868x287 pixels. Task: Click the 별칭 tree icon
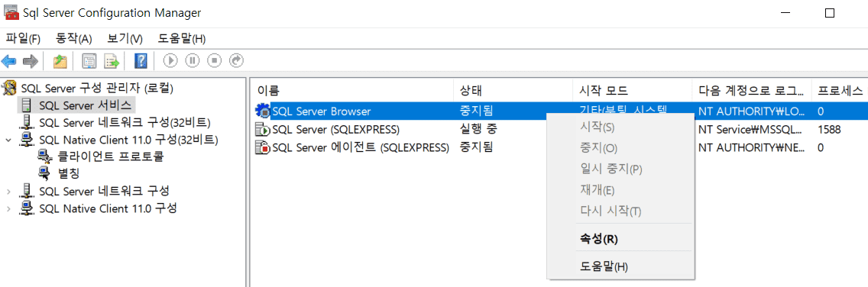45,173
